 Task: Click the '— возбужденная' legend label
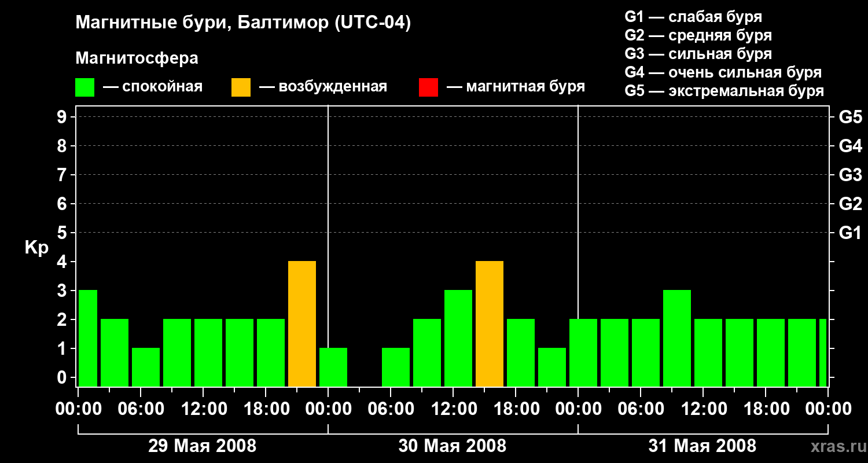(x=323, y=87)
